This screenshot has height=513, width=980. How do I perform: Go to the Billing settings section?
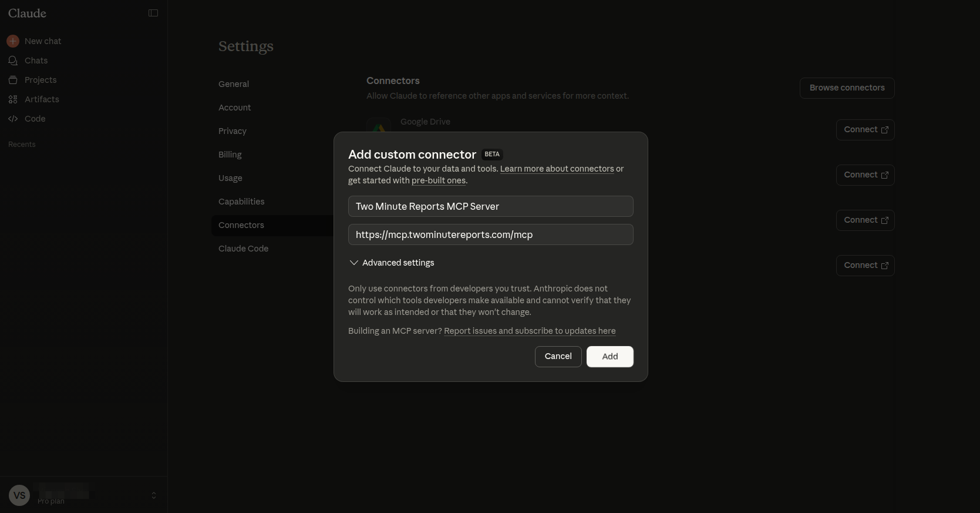pyautogui.click(x=230, y=155)
